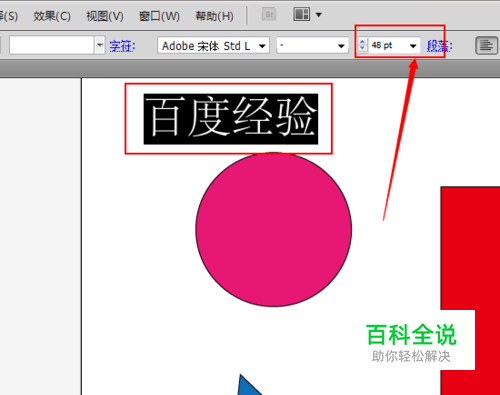Open dropdown arrow beside the empty field
This screenshot has height=395, width=500.
pyautogui.click(x=100, y=45)
